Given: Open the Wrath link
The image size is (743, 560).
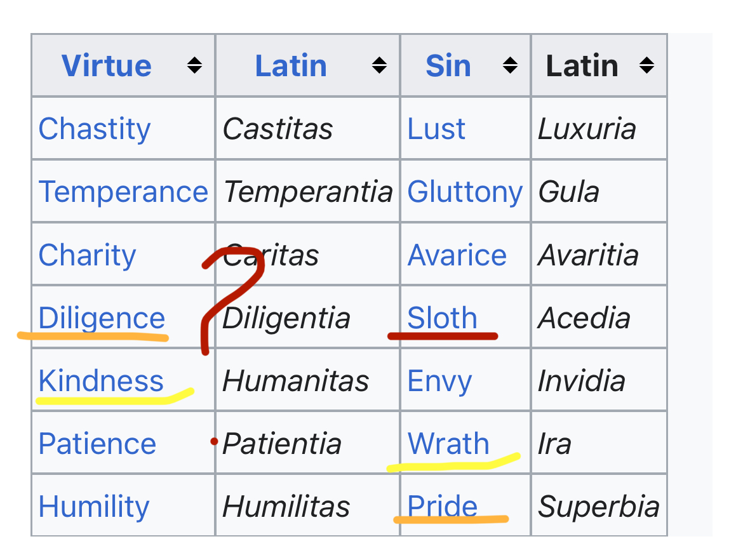Looking at the screenshot, I should tap(448, 444).
